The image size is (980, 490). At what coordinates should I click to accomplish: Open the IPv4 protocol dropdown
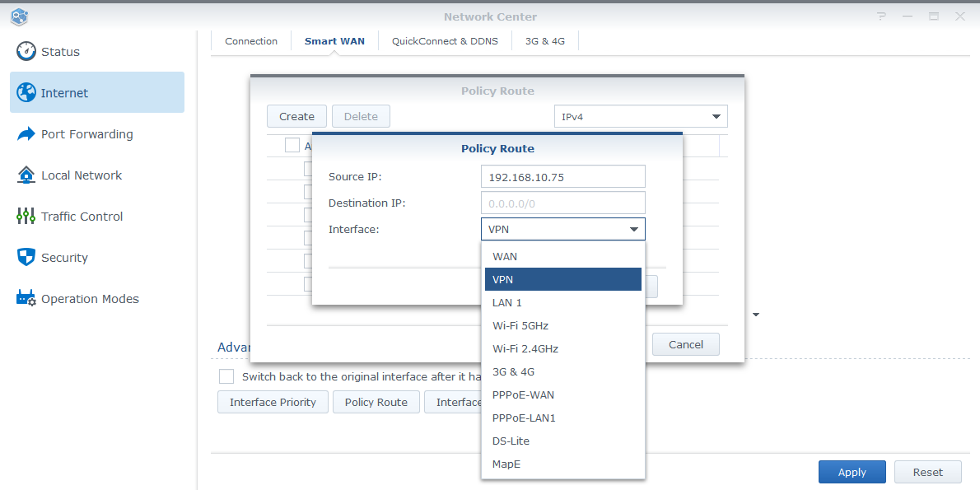tap(641, 116)
